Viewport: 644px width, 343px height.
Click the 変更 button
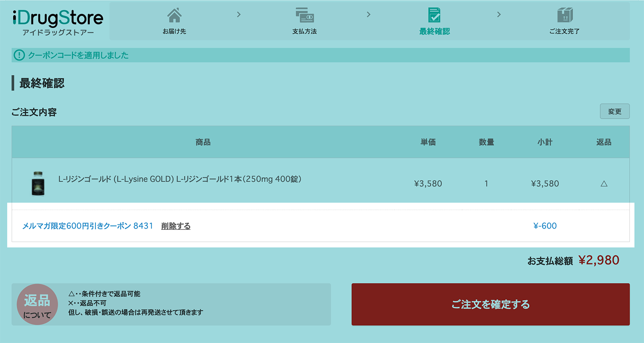pos(615,112)
